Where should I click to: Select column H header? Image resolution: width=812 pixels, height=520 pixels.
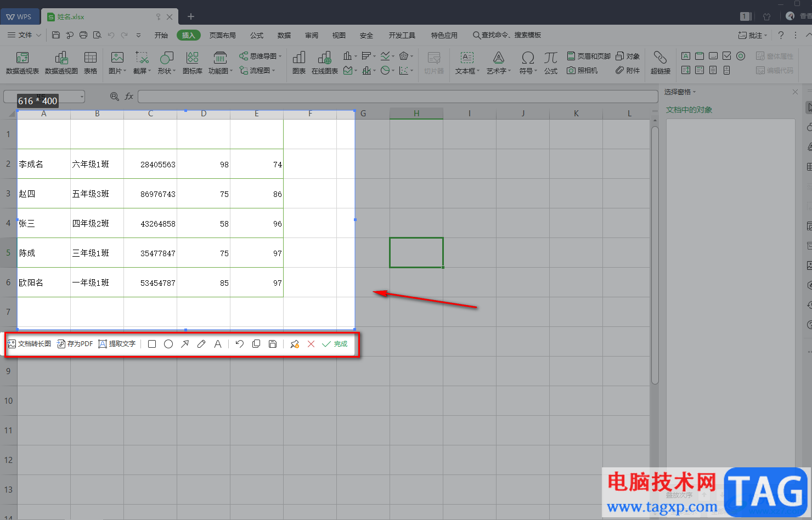[x=416, y=114]
